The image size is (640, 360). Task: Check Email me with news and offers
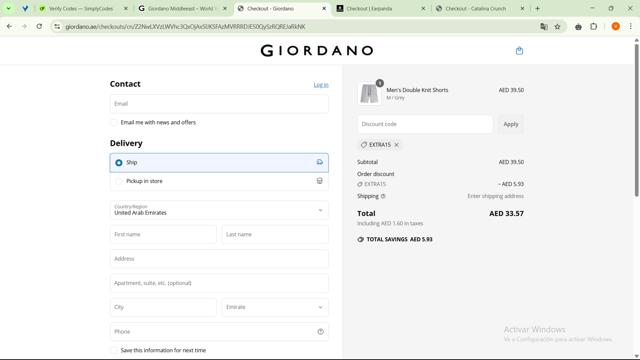pyautogui.click(x=114, y=122)
